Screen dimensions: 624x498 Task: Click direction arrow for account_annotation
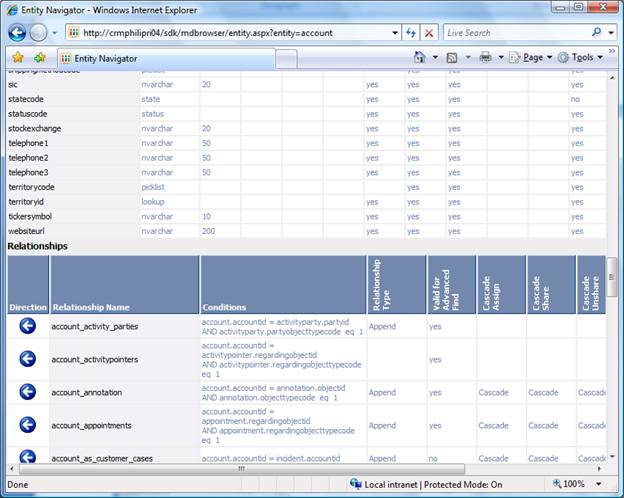point(27,392)
